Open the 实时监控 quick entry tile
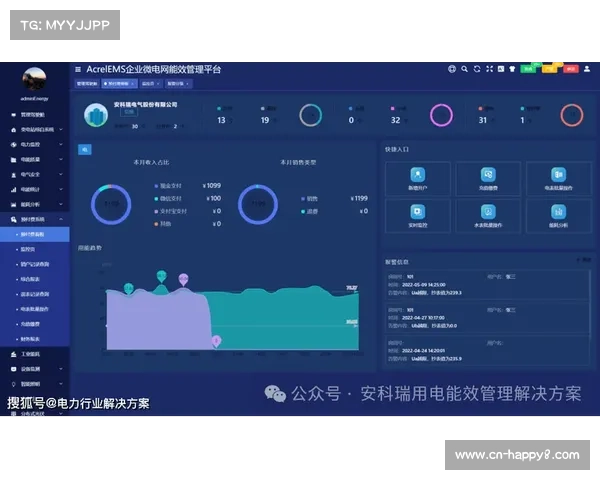 417,216
